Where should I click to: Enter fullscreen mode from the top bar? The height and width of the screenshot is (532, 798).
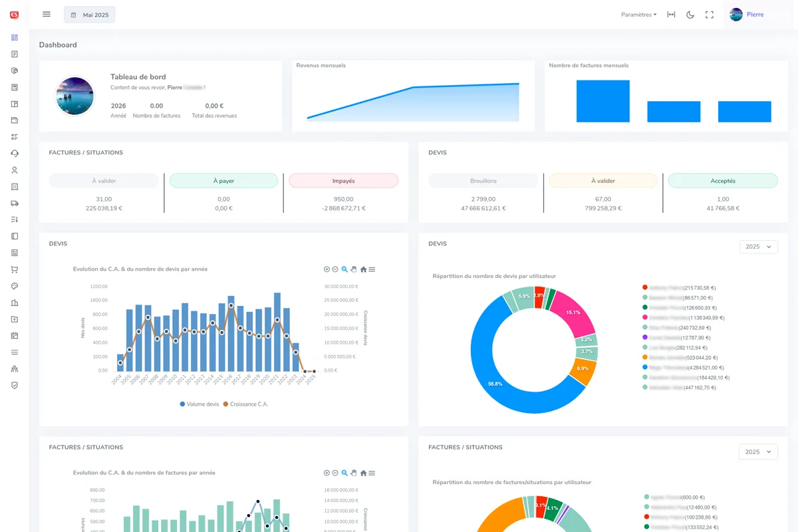tap(710, 14)
